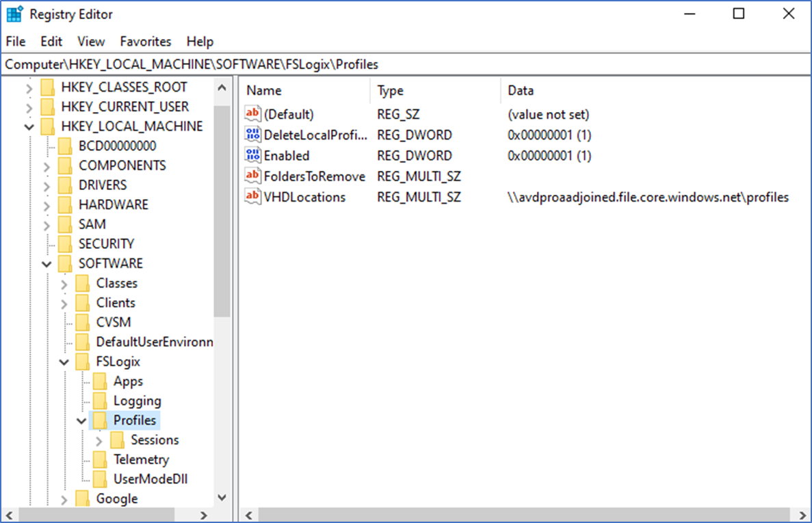Click the Apps folder icon

[100, 381]
